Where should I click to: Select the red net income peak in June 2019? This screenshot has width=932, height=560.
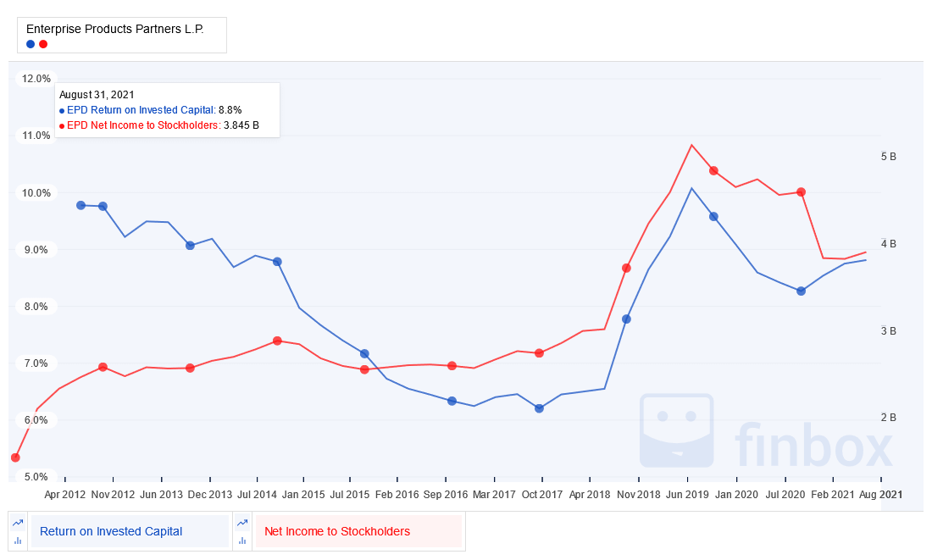click(691, 145)
